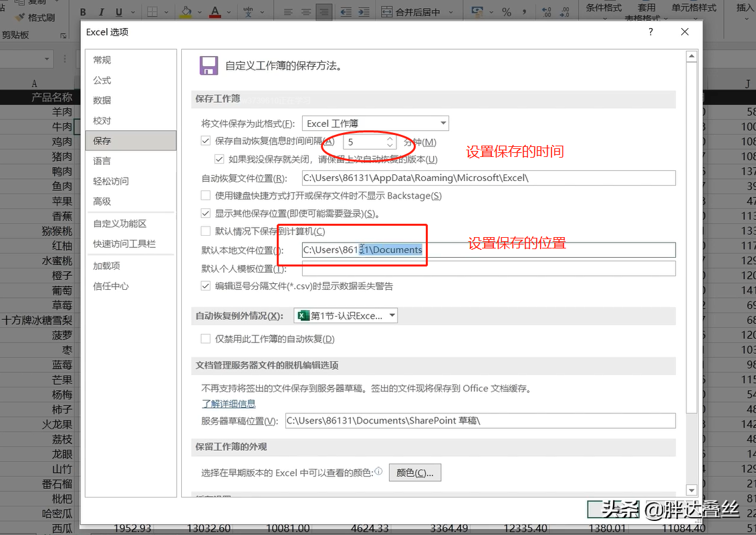Select 数据 in the options sidebar
The height and width of the screenshot is (535, 756).
coord(130,100)
